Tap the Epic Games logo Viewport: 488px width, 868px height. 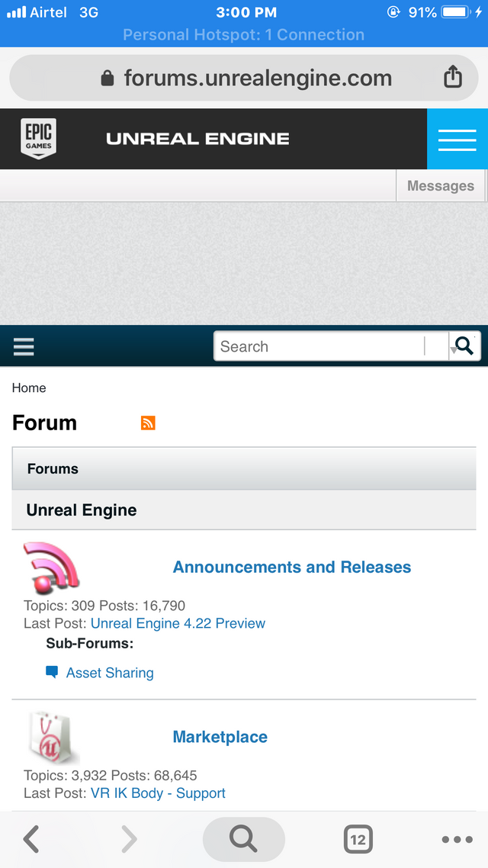[39, 138]
